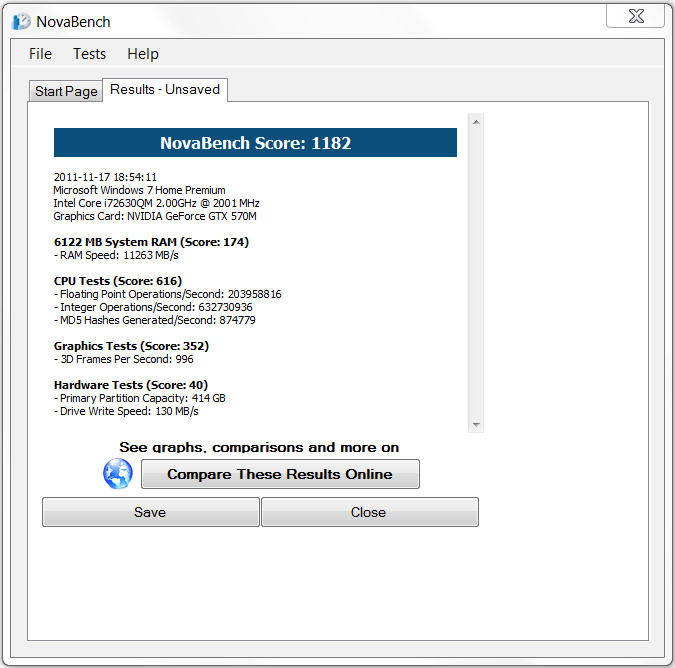Click Hardware Tests (Score: 40) heading
Image resolution: width=675 pixels, height=668 pixels.
click(131, 385)
